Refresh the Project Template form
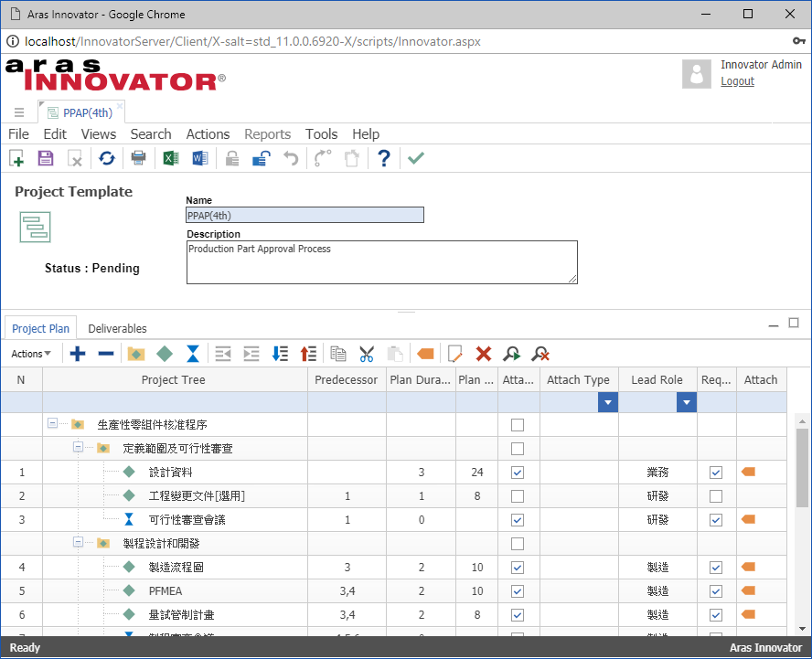 tap(107, 157)
